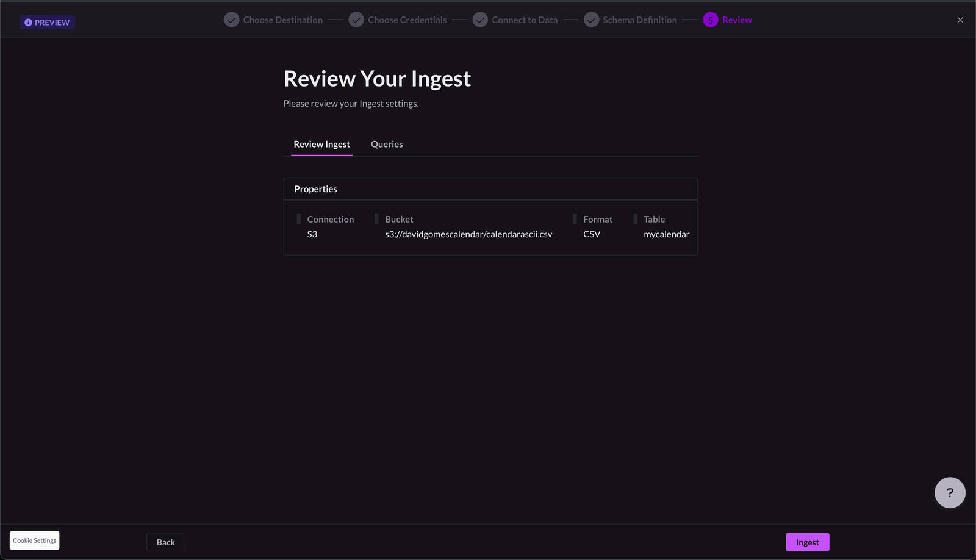976x560 pixels.
Task: Select the Connect to Data step icon
Action: [480, 20]
